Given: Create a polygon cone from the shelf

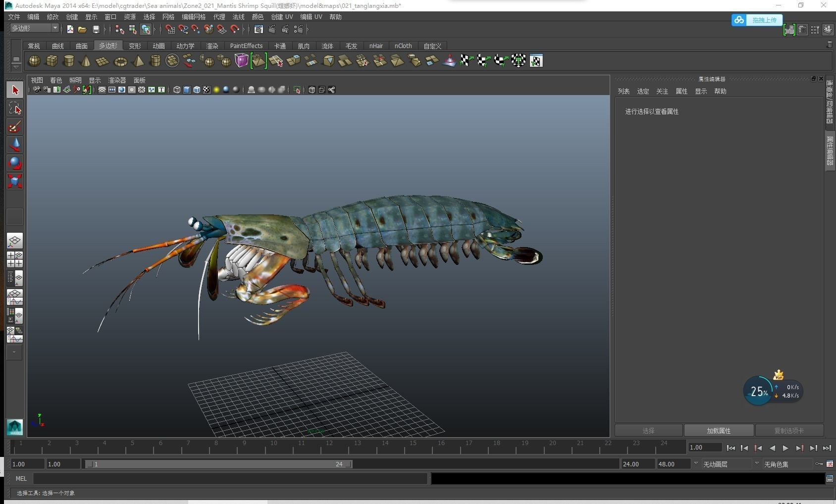Looking at the screenshot, I should [x=86, y=61].
